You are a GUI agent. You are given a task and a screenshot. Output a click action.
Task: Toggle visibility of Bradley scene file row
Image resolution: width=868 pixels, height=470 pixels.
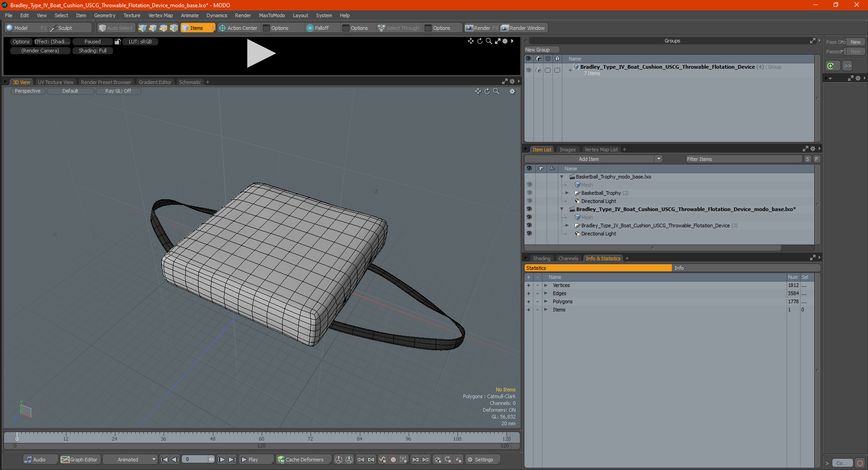529,209
